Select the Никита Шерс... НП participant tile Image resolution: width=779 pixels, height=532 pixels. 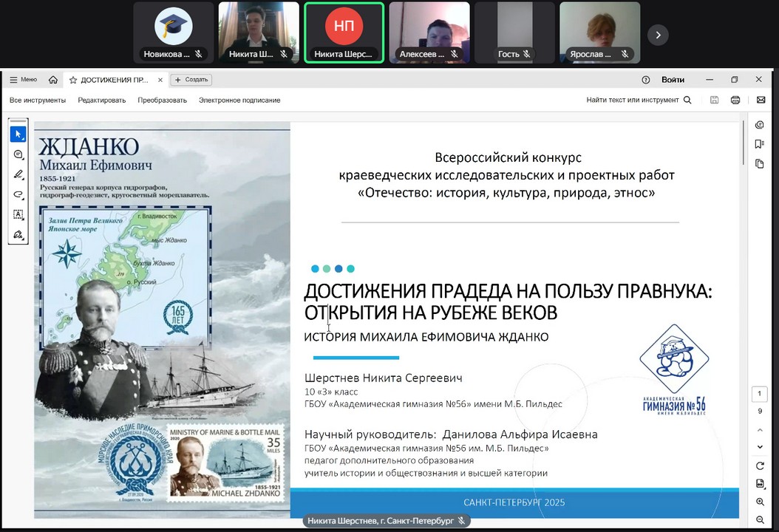point(344,33)
